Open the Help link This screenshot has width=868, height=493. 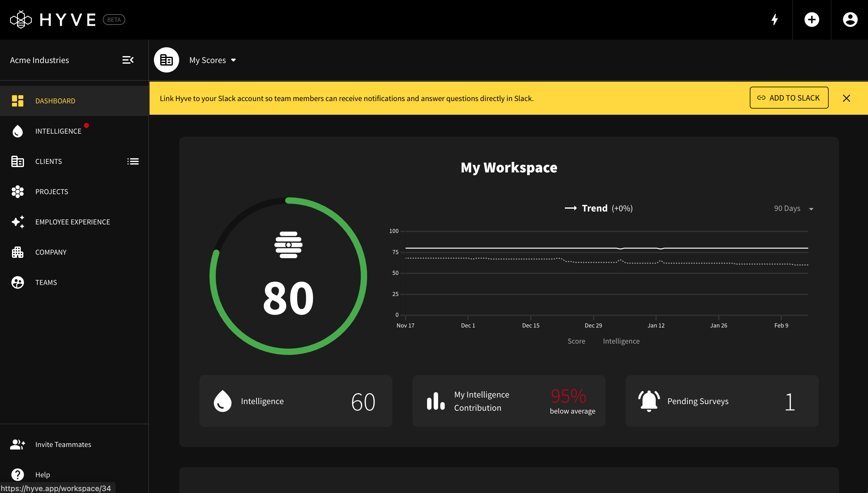point(43,475)
